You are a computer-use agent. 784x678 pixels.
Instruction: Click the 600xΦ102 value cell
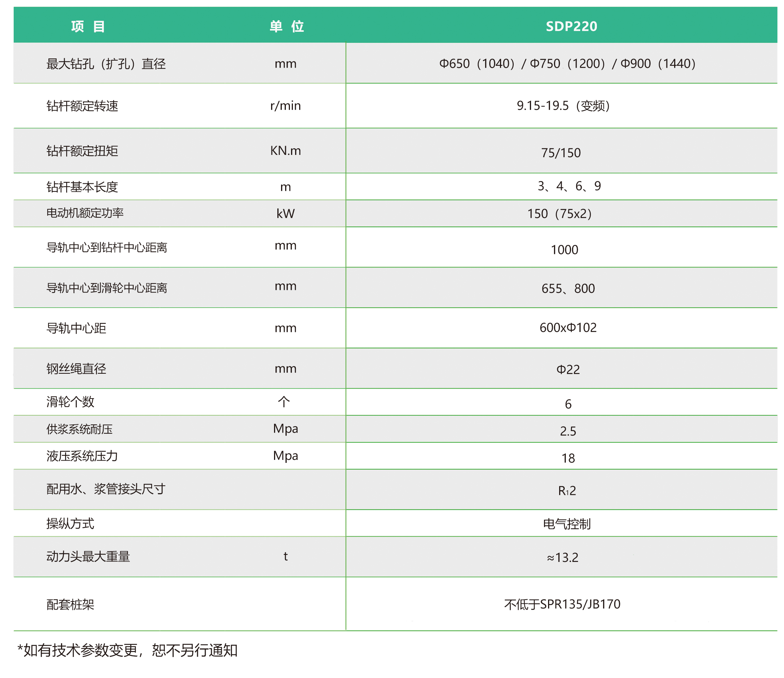point(568,328)
